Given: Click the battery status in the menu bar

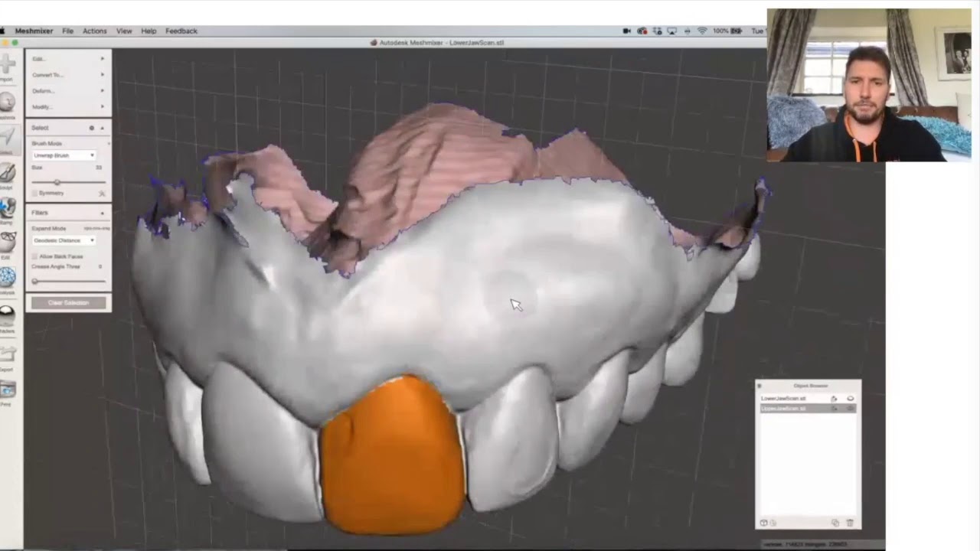Looking at the screenshot, I should [727, 31].
